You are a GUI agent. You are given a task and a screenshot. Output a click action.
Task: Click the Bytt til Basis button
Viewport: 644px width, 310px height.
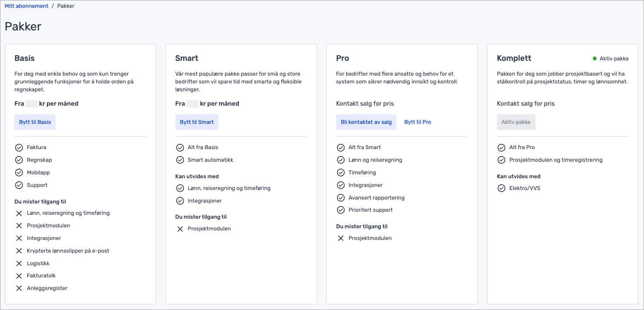click(x=35, y=122)
